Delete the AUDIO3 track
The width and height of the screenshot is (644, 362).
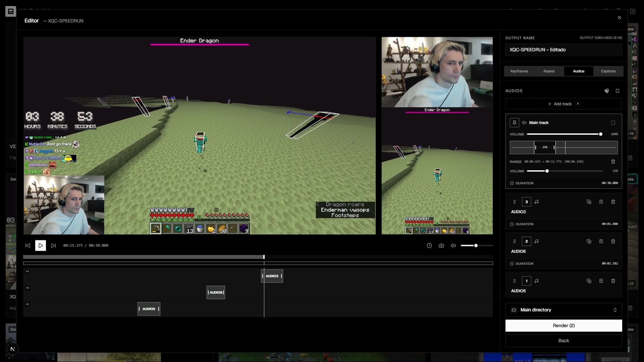pyautogui.click(x=613, y=202)
